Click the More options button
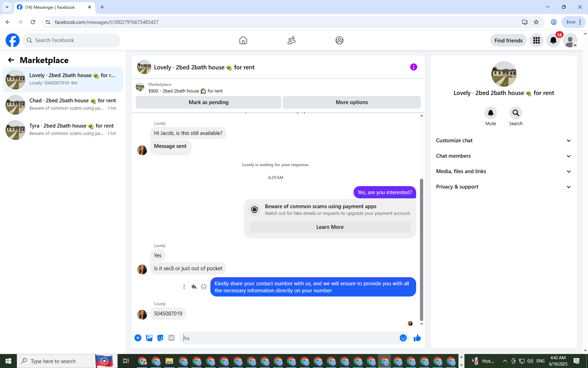Viewport: 588px width, 368px height. pyautogui.click(x=352, y=102)
